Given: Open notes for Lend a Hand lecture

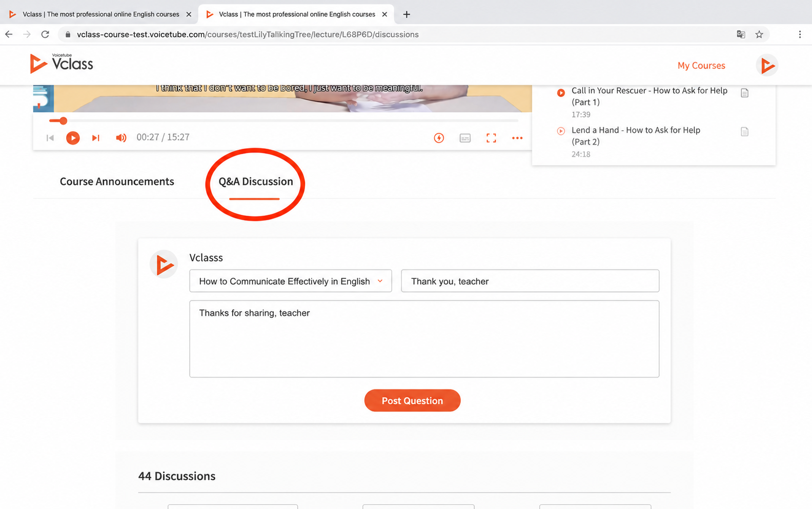Looking at the screenshot, I should tap(744, 132).
